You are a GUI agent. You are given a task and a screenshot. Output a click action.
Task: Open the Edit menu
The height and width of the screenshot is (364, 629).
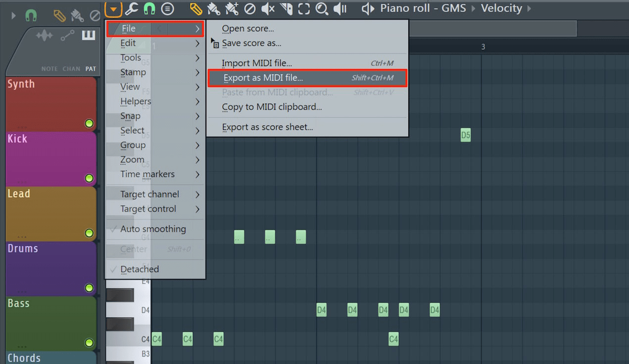pos(127,43)
